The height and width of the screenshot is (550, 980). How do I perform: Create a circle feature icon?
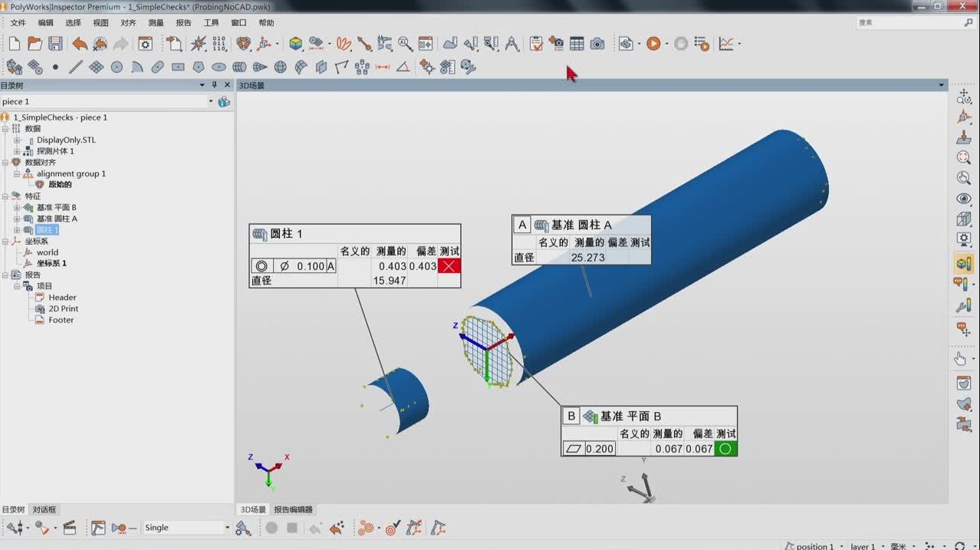pyautogui.click(x=117, y=68)
